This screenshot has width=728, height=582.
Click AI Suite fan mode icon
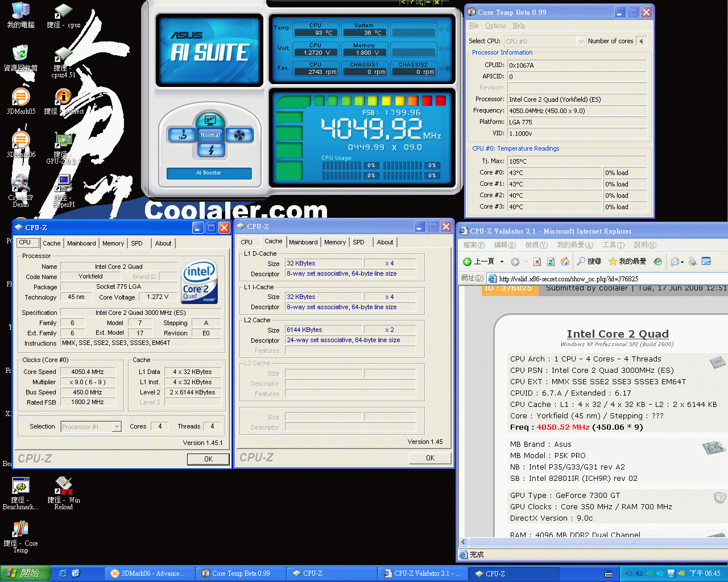pyautogui.click(x=239, y=135)
